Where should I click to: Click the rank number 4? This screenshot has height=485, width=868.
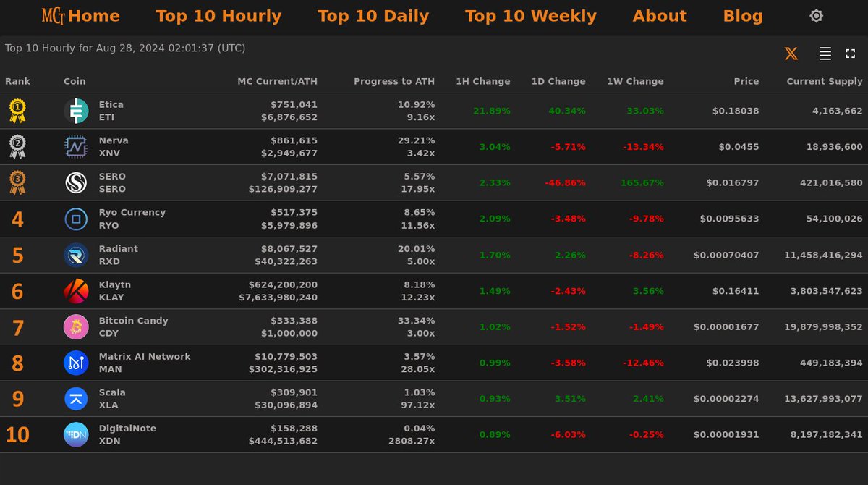(x=17, y=219)
